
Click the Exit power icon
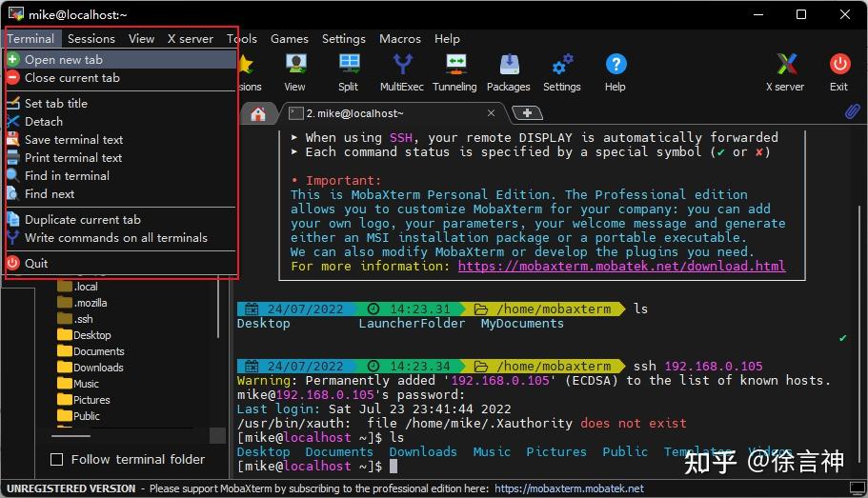tap(838, 65)
